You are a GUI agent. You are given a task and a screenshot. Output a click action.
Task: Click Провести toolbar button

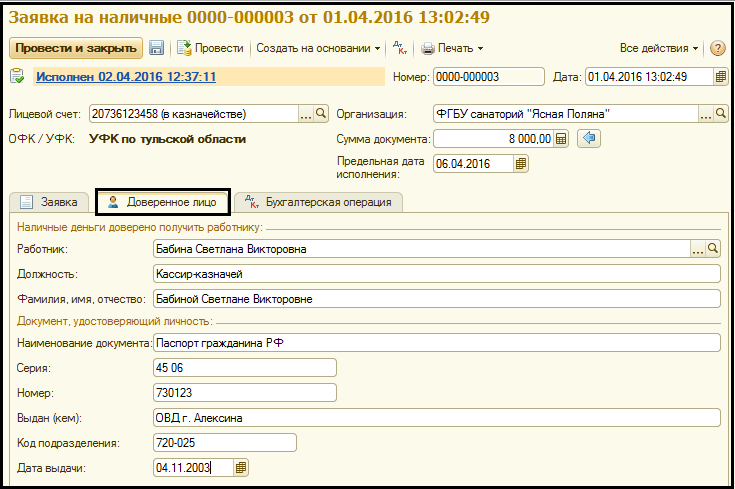pyautogui.click(x=210, y=48)
